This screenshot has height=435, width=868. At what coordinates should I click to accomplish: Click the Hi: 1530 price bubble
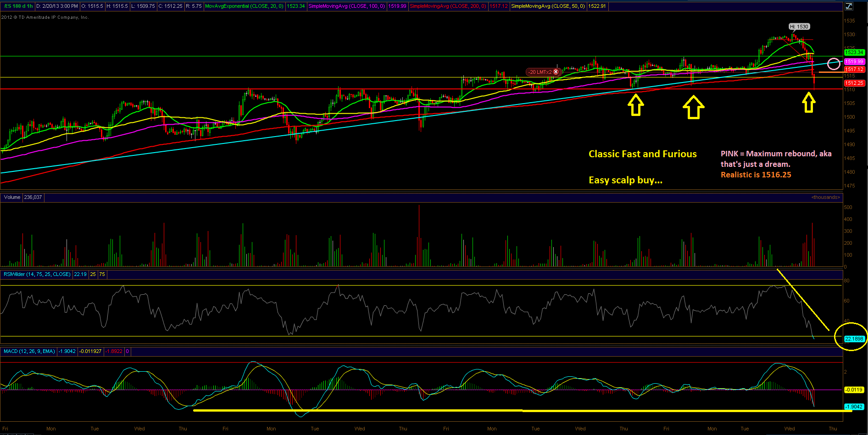(x=799, y=27)
